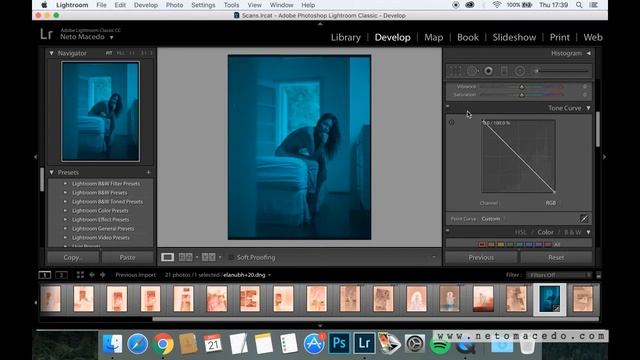
Task: Set Navigator zoom to FIT
Action: (x=109, y=53)
